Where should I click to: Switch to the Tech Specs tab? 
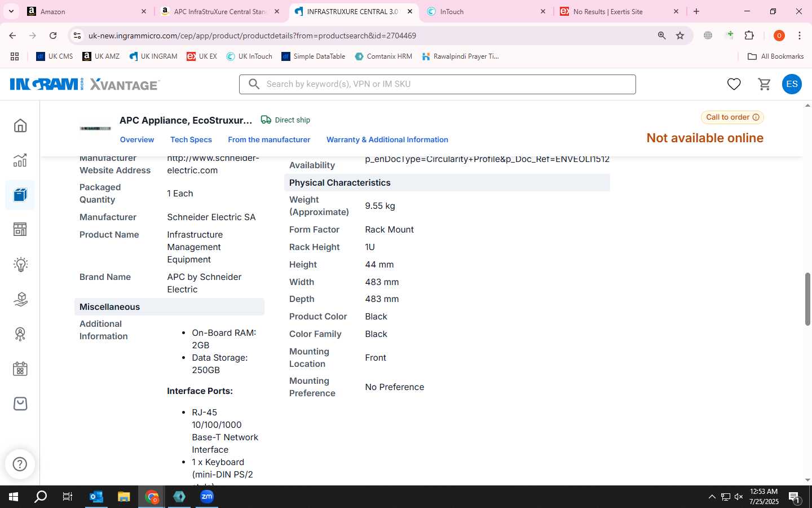(x=191, y=139)
